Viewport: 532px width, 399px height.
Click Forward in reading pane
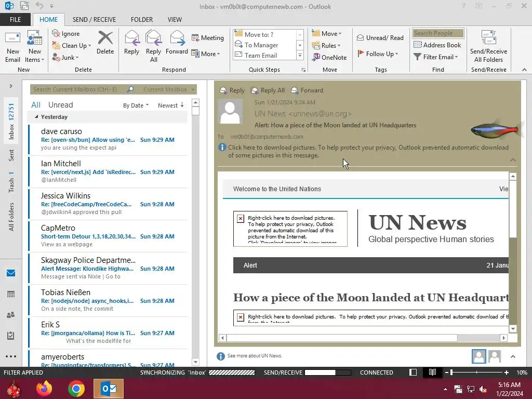[307, 90]
